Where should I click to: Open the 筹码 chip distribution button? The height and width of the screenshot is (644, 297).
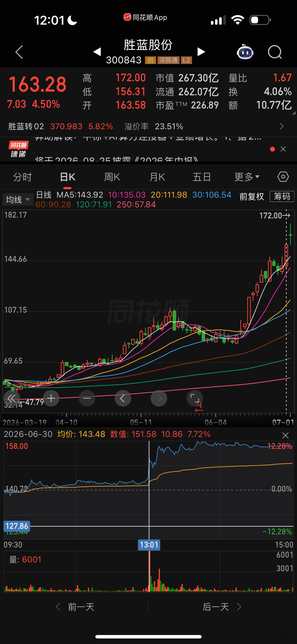(x=282, y=196)
